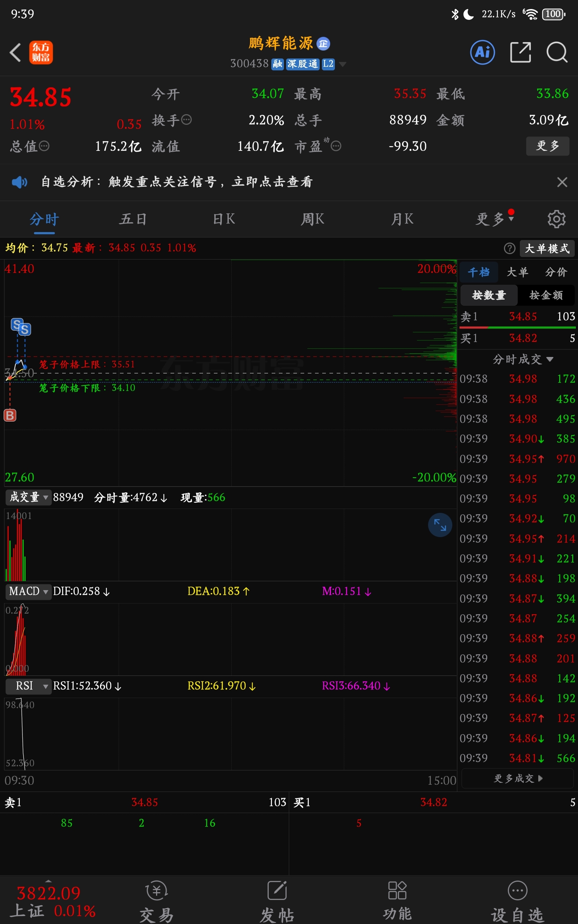Go back with the left arrow icon
Viewport: 578px width, 924px height.
tap(15, 52)
